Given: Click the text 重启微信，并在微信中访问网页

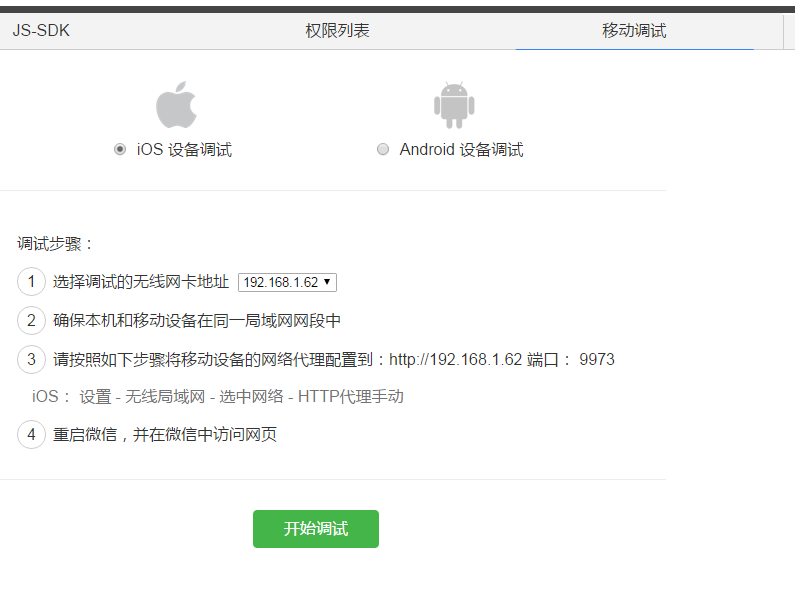Looking at the screenshot, I should [x=165, y=435].
